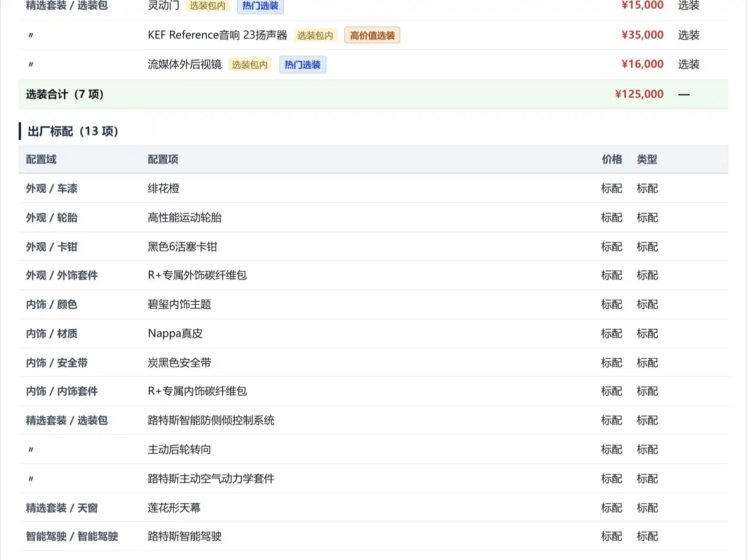Click the 出厂标配 (13 项) section heading

pos(73,131)
